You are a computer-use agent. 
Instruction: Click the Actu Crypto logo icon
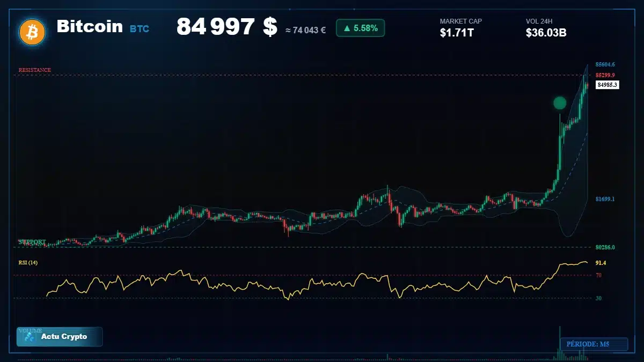29,337
